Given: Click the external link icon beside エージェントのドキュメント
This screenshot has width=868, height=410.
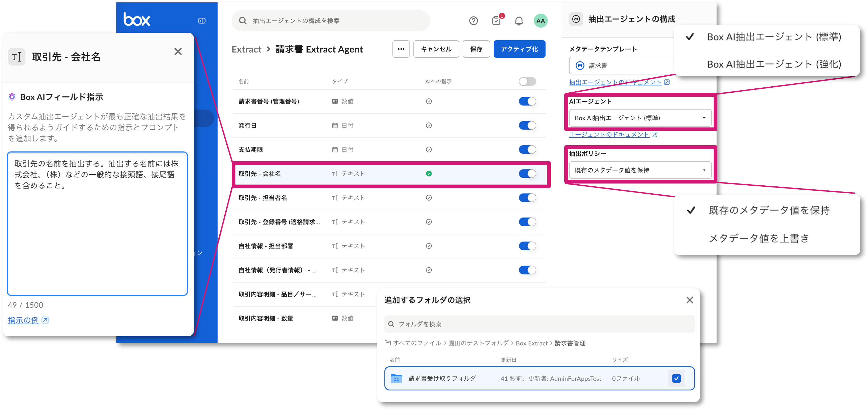Looking at the screenshot, I should [654, 134].
